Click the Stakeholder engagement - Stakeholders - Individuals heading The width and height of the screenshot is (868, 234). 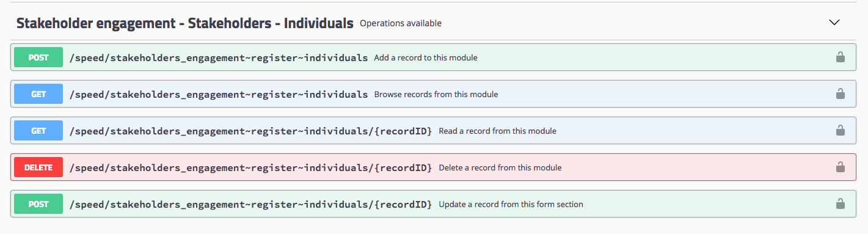coord(184,23)
